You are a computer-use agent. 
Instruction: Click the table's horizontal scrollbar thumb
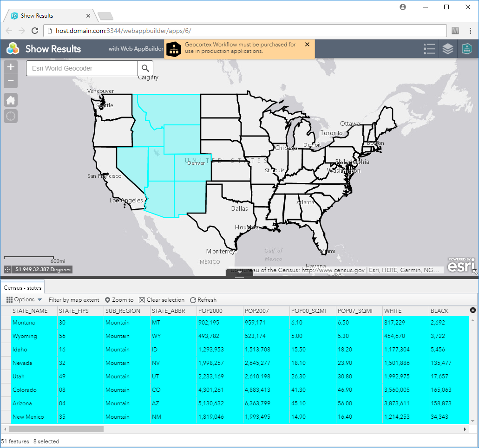(56, 429)
